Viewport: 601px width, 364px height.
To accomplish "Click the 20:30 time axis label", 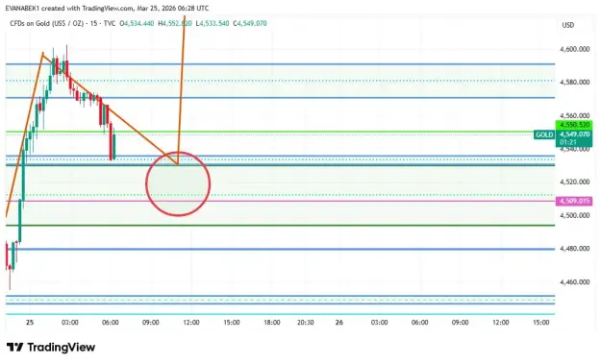I will [x=306, y=323].
